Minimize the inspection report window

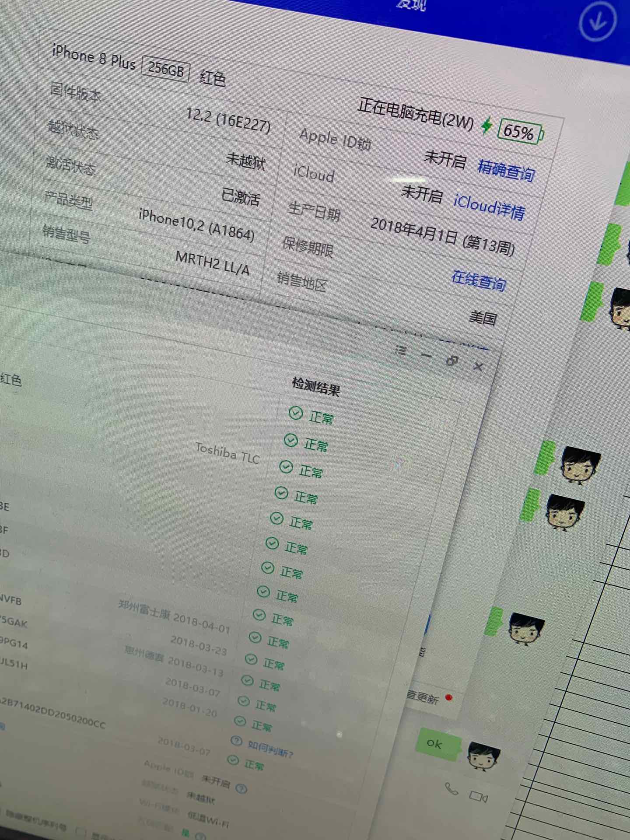(x=426, y=355)
